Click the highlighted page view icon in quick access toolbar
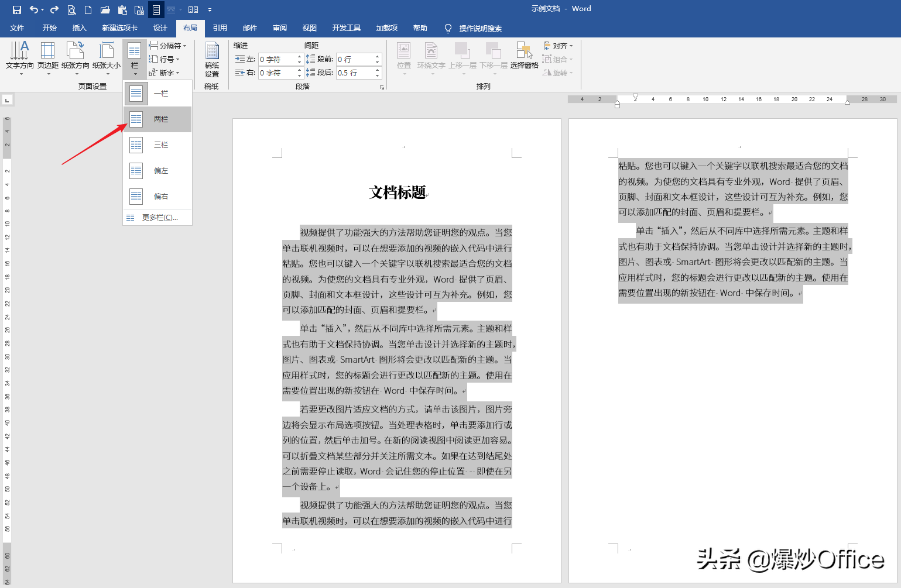Image resolution: width=901 pixels, height=588 pixels. (156, 9)
